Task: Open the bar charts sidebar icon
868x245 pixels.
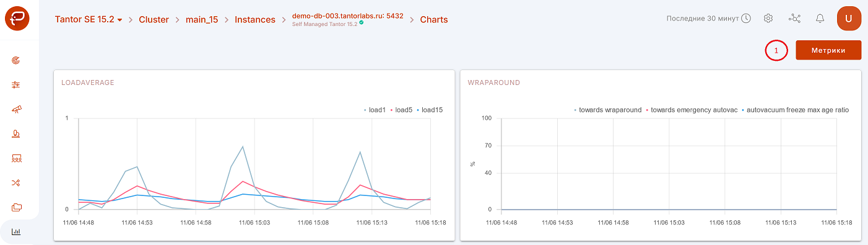Action: tap(17, 232)
